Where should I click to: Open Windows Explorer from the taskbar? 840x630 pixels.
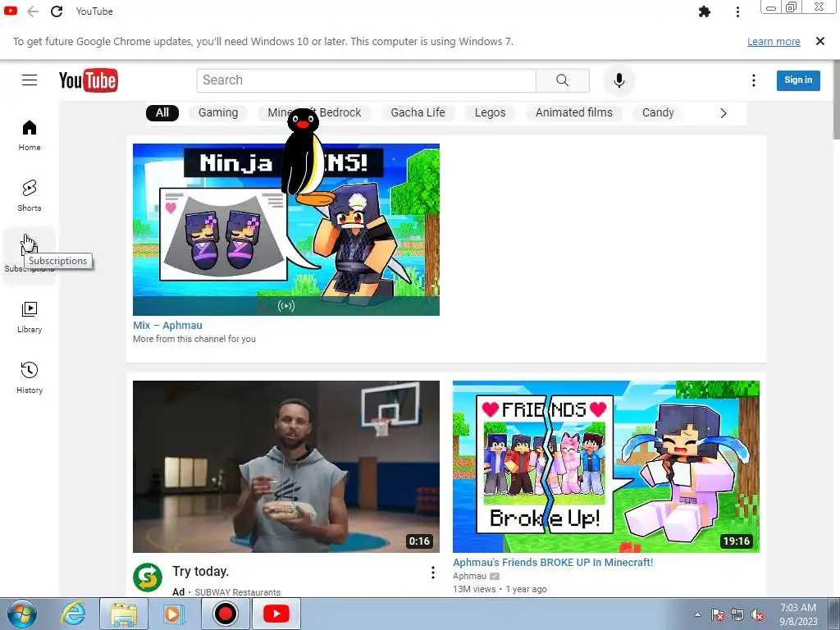[124, 614]
